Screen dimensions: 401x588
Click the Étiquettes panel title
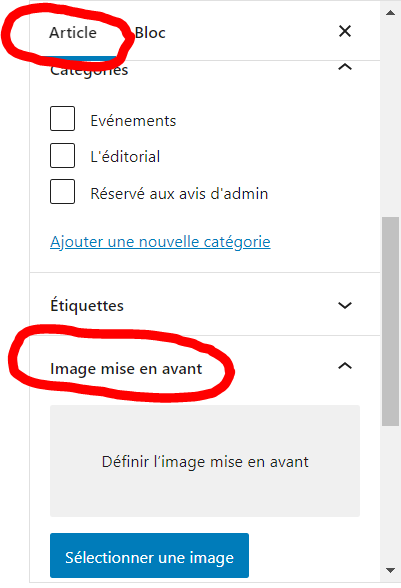[x=87, y=306]
